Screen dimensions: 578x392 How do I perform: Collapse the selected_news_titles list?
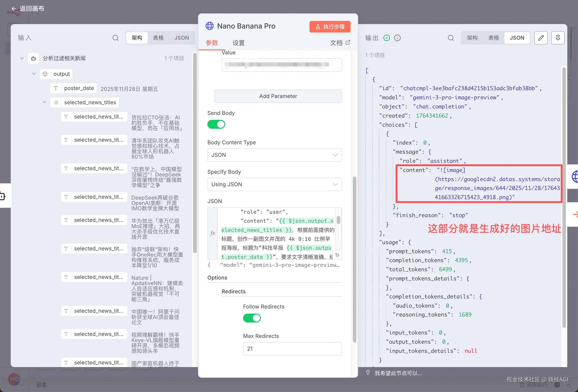(45, 102)
